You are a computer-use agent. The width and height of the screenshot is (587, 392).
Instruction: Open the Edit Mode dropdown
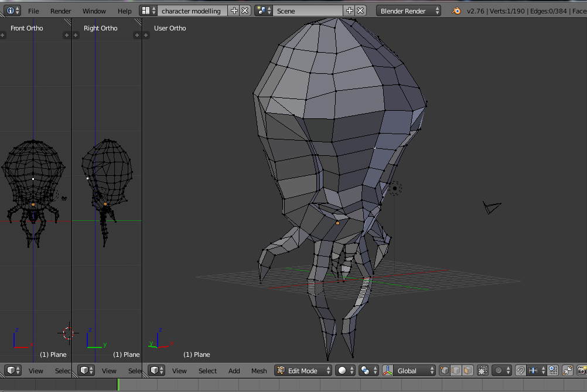tap(302, 371)
